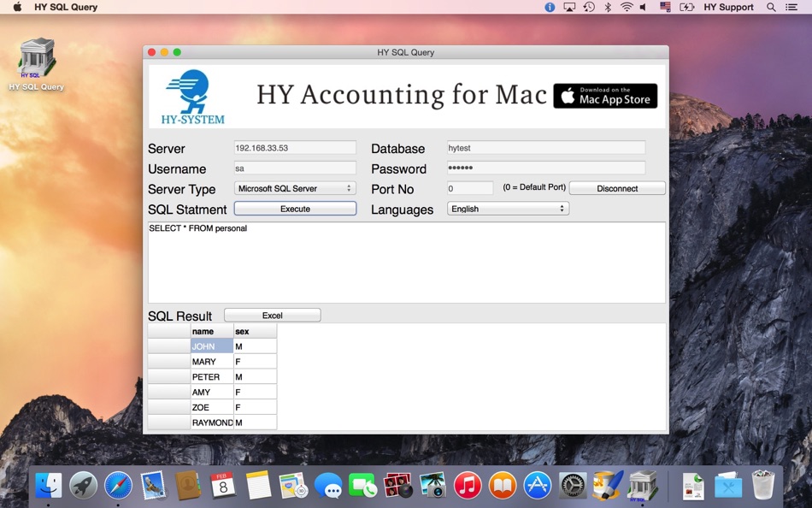Open Contacts from the Dock
Screen dimensions: 812x508
pyautogui.click(x=188, y=486)
